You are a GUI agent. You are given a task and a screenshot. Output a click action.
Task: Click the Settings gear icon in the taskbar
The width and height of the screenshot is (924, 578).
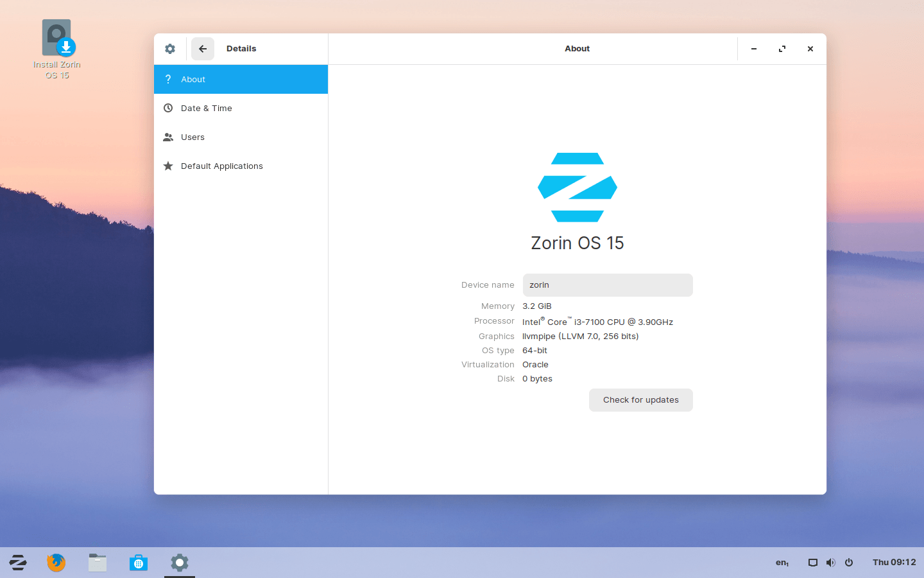click(x=179, y=563)
